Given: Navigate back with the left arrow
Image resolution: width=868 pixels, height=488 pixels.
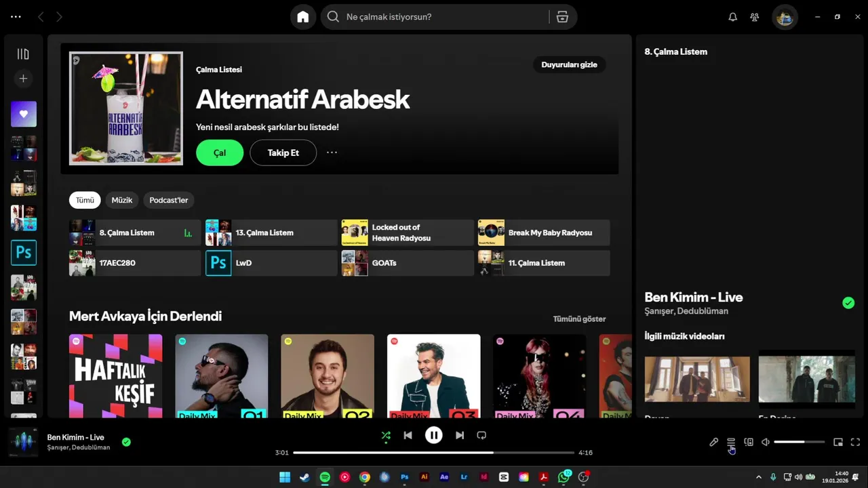Looking at the screenshot, I should pos(41,17).
